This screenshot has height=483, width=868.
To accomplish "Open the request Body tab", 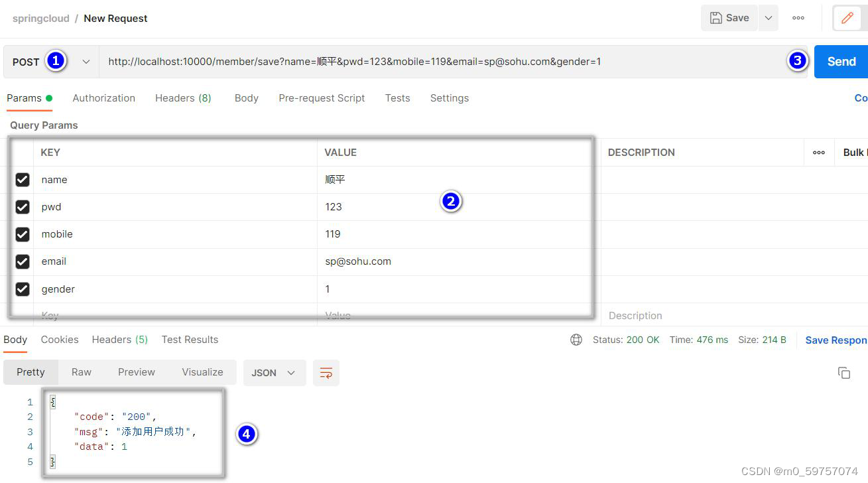I will click(246, 98).
